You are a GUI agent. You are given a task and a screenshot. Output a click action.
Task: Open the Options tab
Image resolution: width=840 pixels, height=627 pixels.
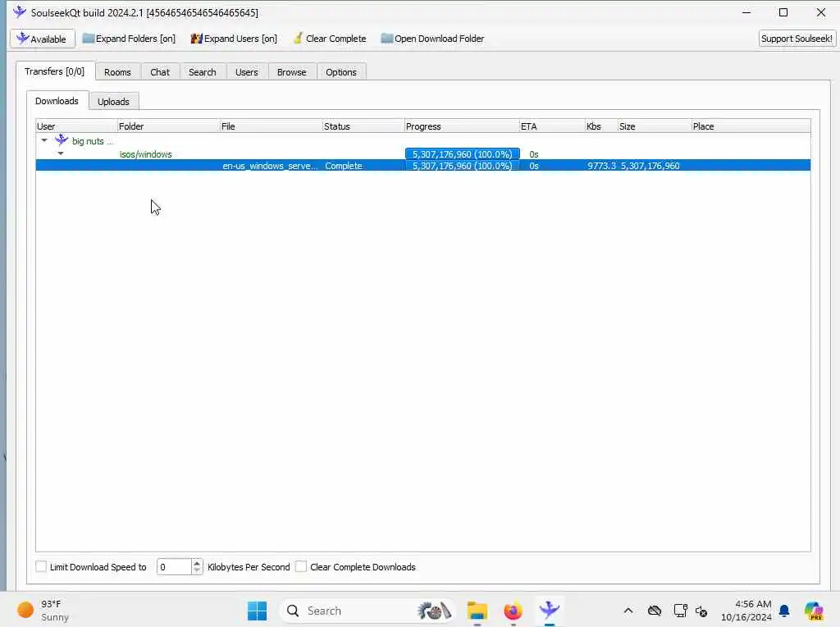(340, 72)
